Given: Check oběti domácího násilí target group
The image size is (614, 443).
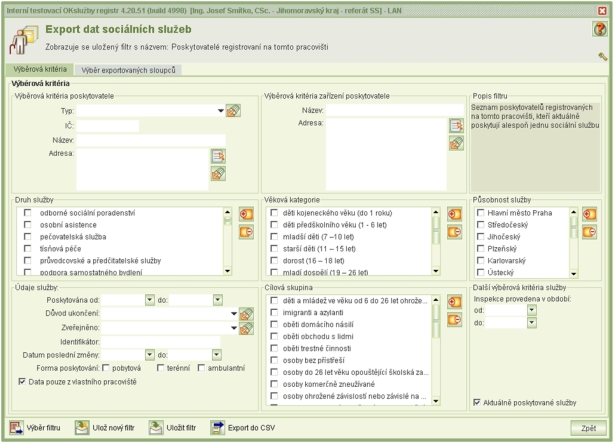Looking at the screenshot, I should pos(274,324).
